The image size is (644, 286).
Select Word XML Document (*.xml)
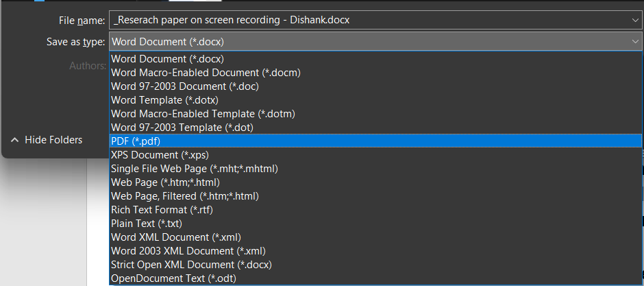click(x=175, y=237)
